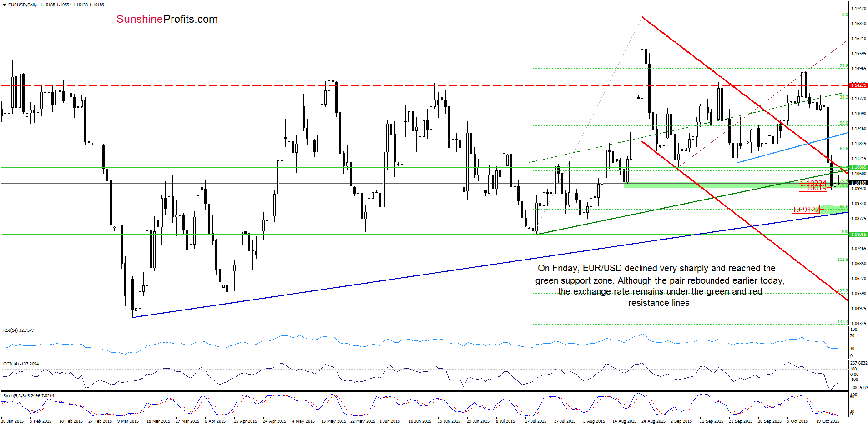Click the 1.04345 value on price axis
The height and width of the screenshot is (425, 868).
[858, 323]
